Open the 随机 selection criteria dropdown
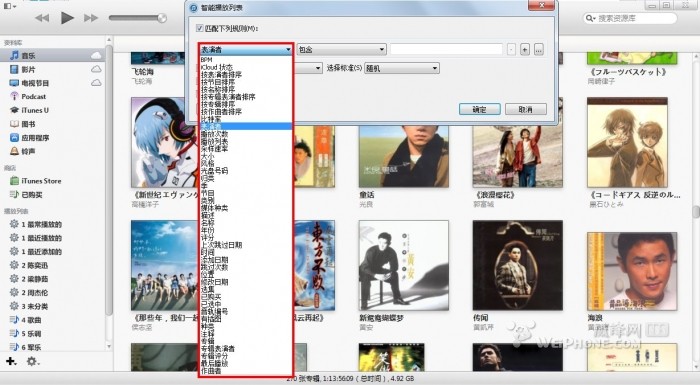The width and height of the screenshot is (700, 385). coord(402,68)
